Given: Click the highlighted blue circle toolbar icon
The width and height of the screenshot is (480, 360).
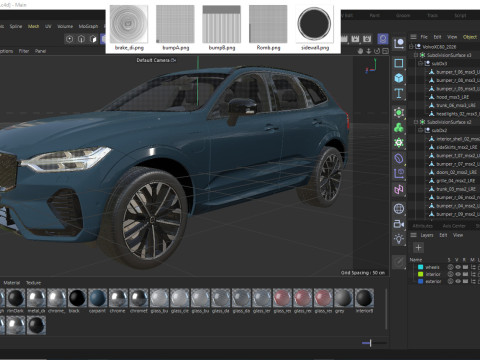Looking at the screenshot, I should pos(383,39).
